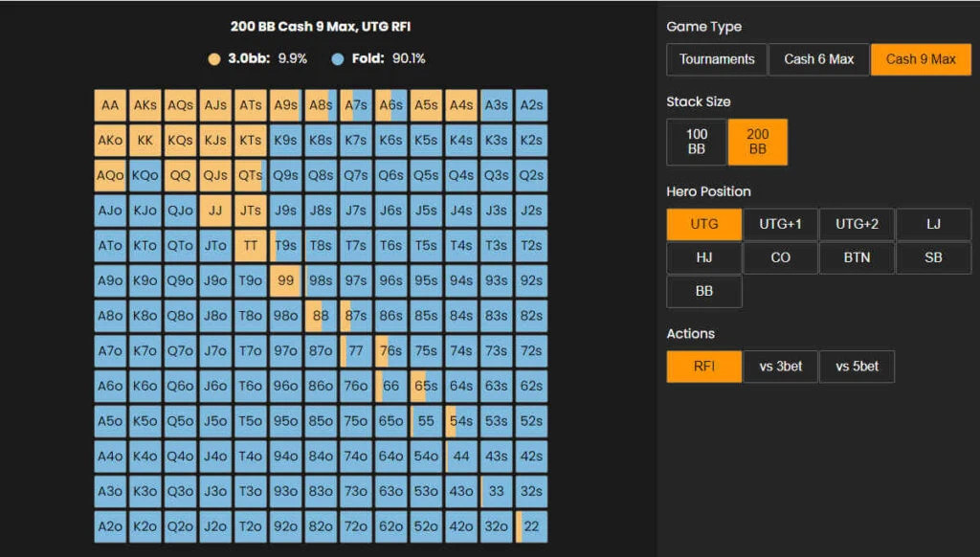Select the RFI action tab
The image size is (980, 557).
704,367
